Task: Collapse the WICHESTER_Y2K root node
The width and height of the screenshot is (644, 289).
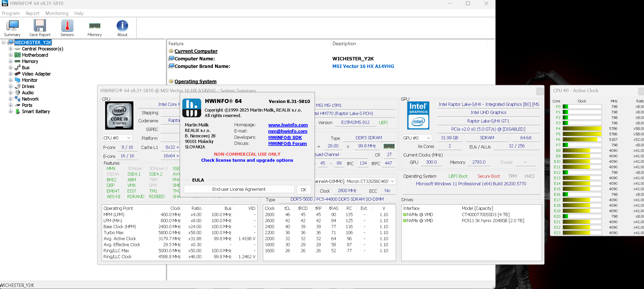Action: point(4,42)
